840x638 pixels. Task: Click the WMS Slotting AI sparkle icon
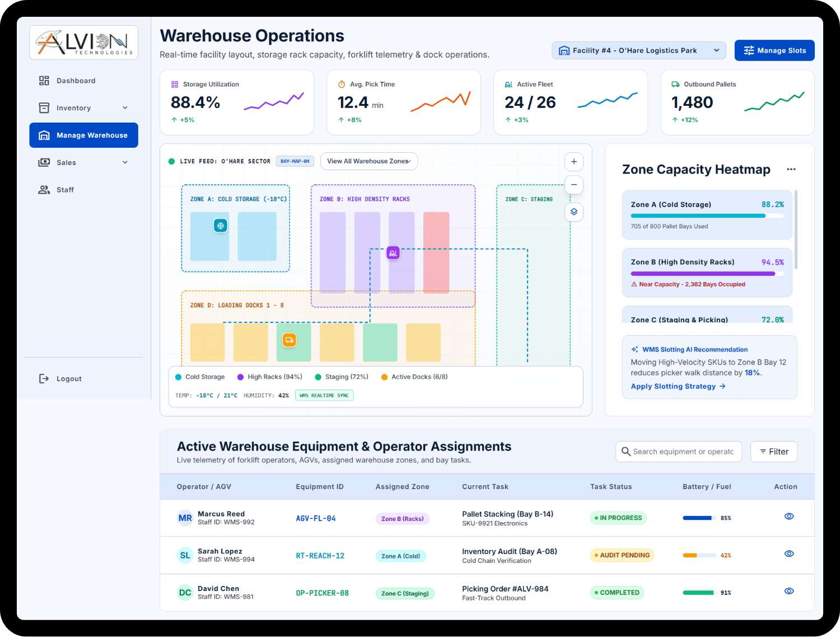click(x=635, y=350)
